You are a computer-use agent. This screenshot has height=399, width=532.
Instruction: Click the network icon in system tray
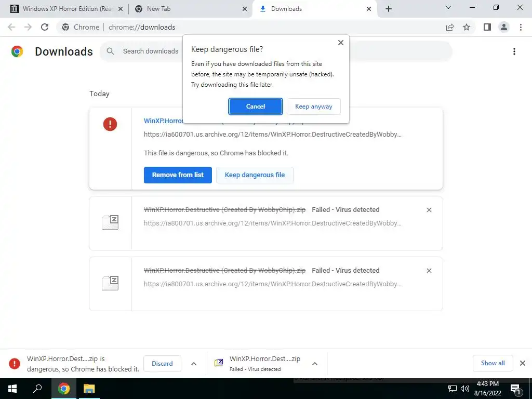[x=453, y=389]
